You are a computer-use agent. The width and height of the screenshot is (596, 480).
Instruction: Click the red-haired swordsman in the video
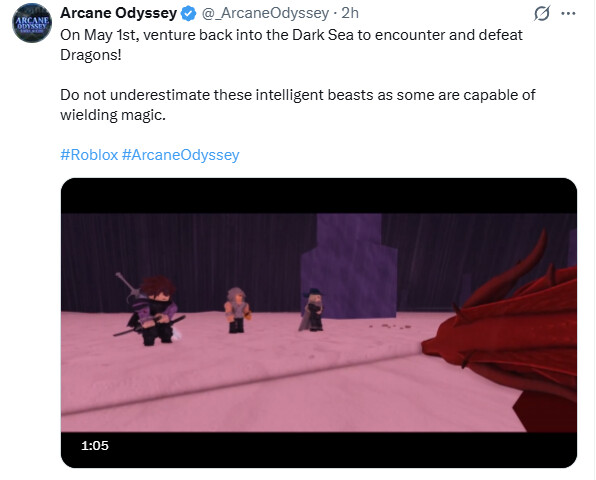pos(152,310)
